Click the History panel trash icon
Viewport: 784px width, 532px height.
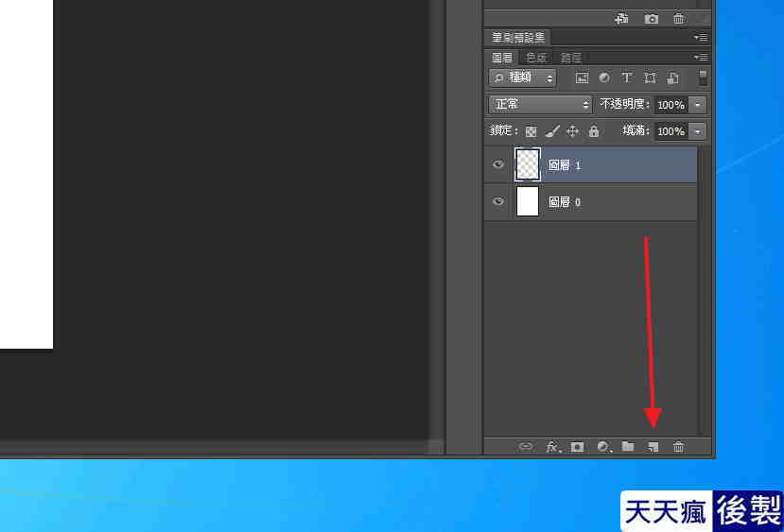pyautogui.click(x=678, y=19)
